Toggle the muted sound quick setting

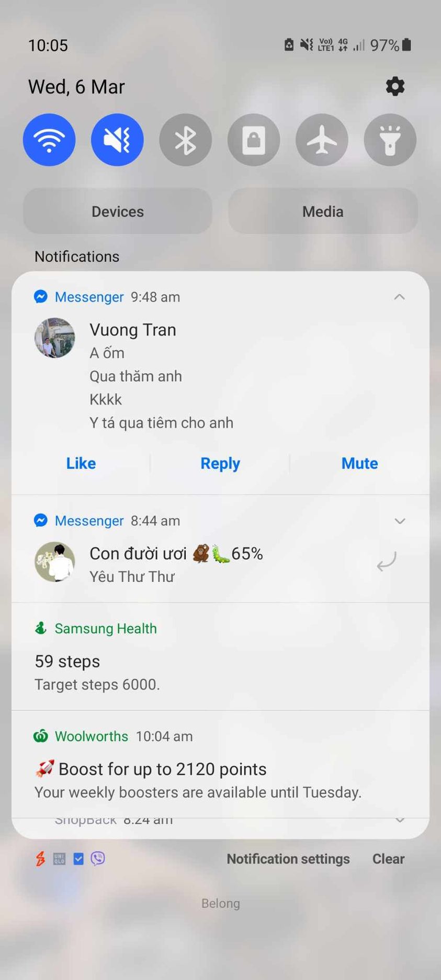pos(117,140)
